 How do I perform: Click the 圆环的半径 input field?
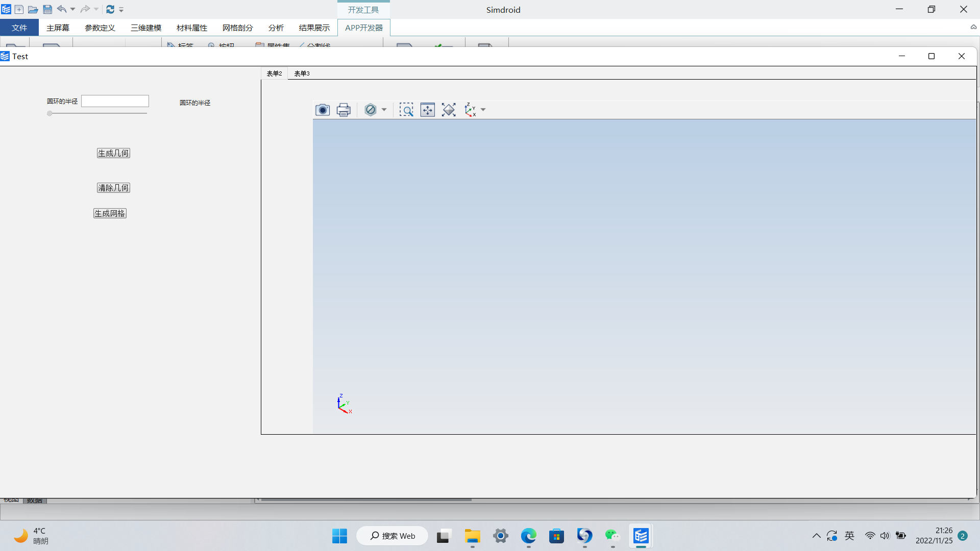(x=115, y=101)
